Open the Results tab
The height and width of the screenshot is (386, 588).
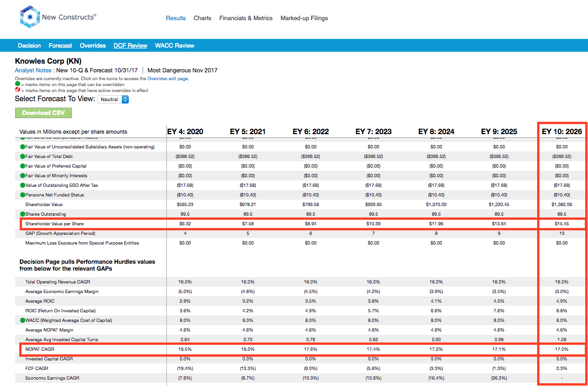(x=176, y=18)
